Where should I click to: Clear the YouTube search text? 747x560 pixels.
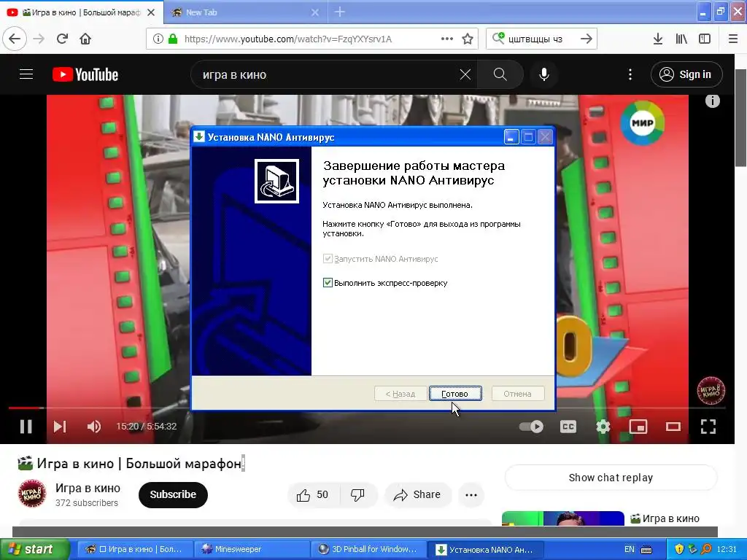click(x=465, y=74)
